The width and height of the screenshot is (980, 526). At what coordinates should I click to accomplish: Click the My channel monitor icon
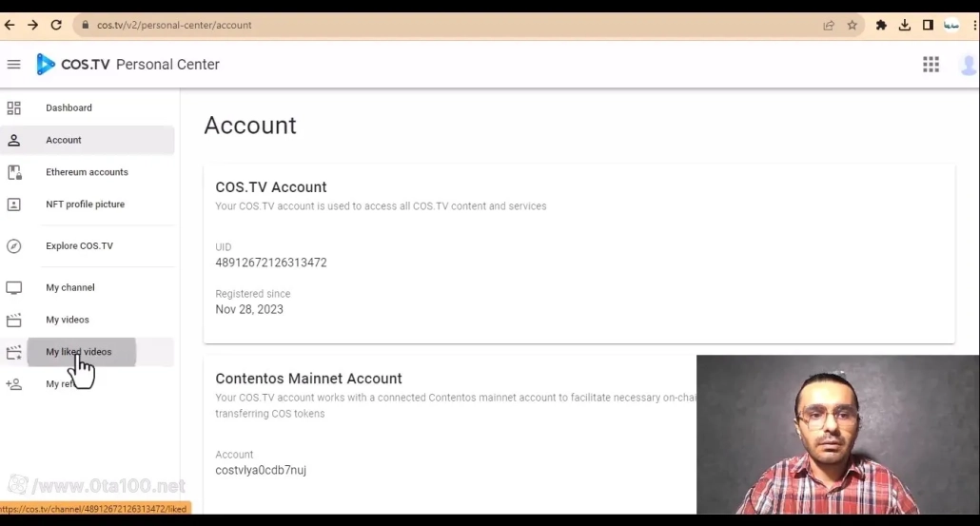[x=14, y=288]
